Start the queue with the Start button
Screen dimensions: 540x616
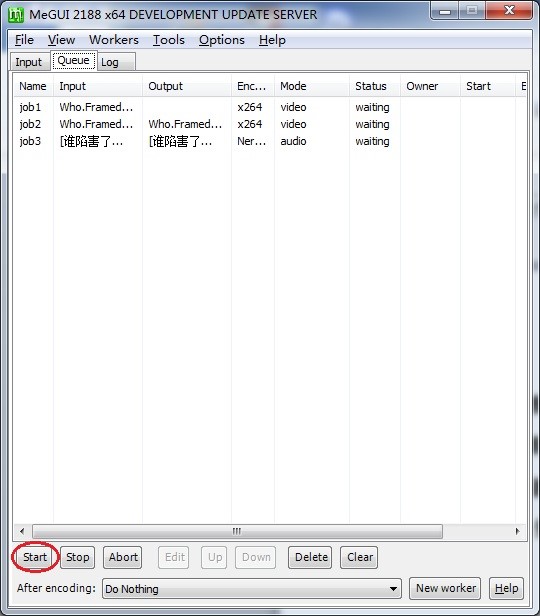pos(35,557)
